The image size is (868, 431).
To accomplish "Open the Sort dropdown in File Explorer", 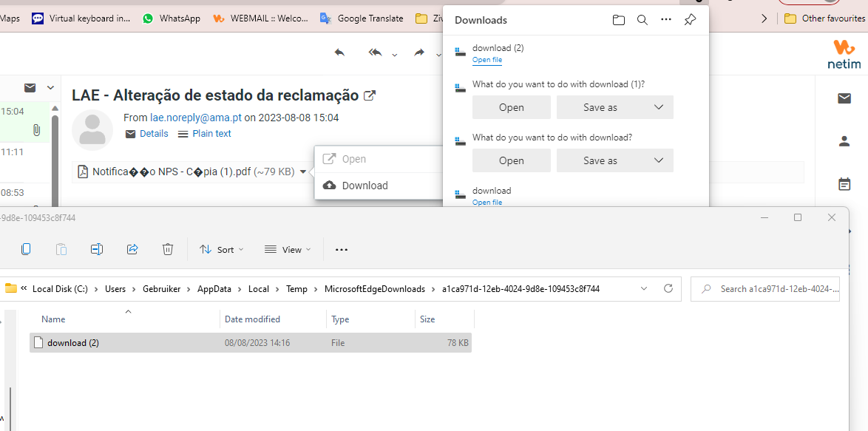I will pyautogui.click(x=221, y=249).
